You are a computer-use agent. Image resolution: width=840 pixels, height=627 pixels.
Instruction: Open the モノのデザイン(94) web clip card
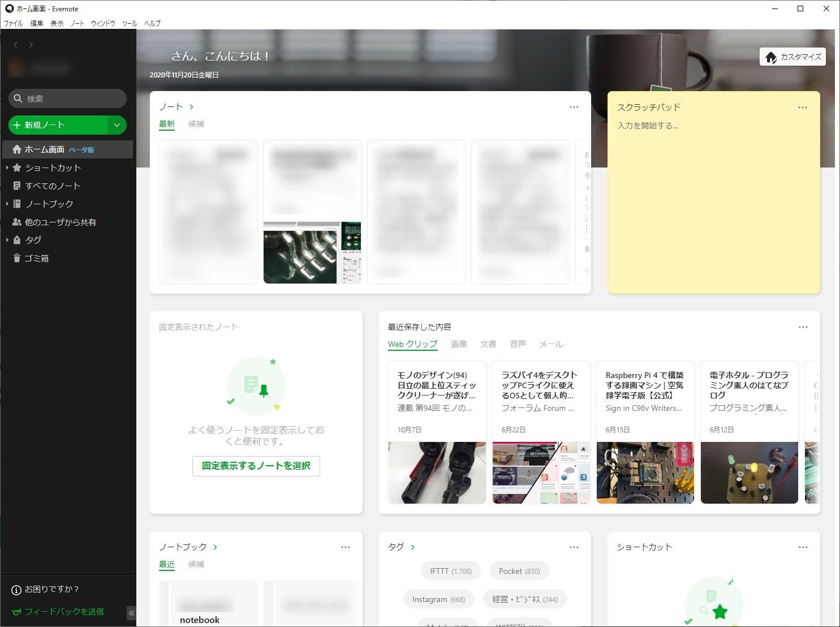tap(437, 432)
